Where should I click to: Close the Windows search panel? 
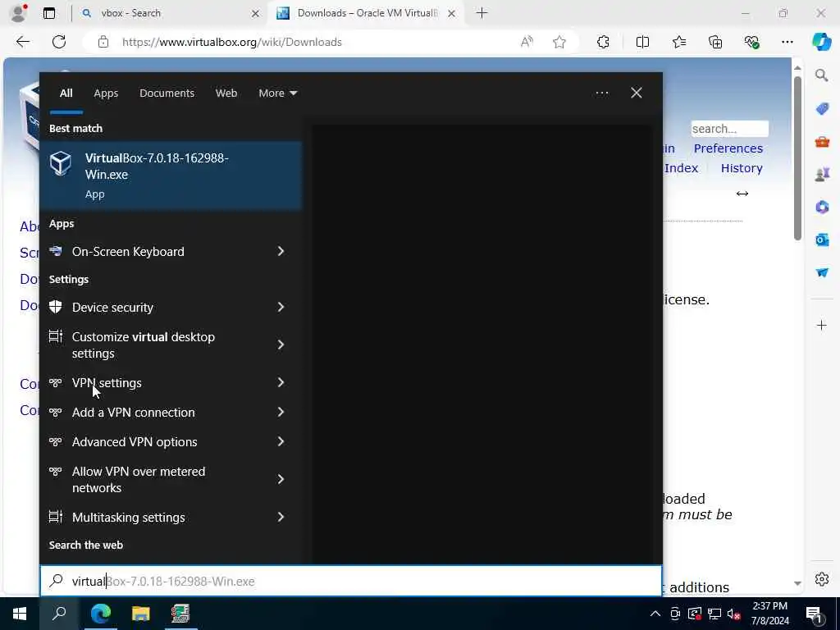pyautogui.click(x=637, y=94)
